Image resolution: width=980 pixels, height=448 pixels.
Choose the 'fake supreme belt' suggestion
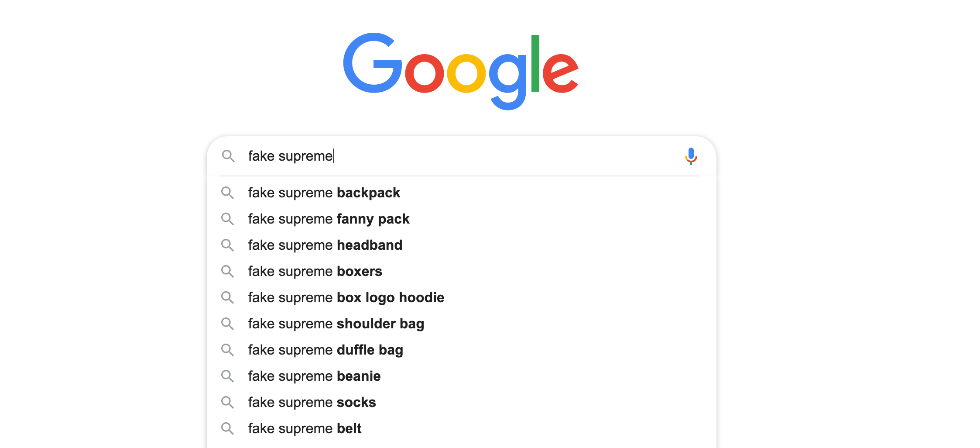pos(305,428)
